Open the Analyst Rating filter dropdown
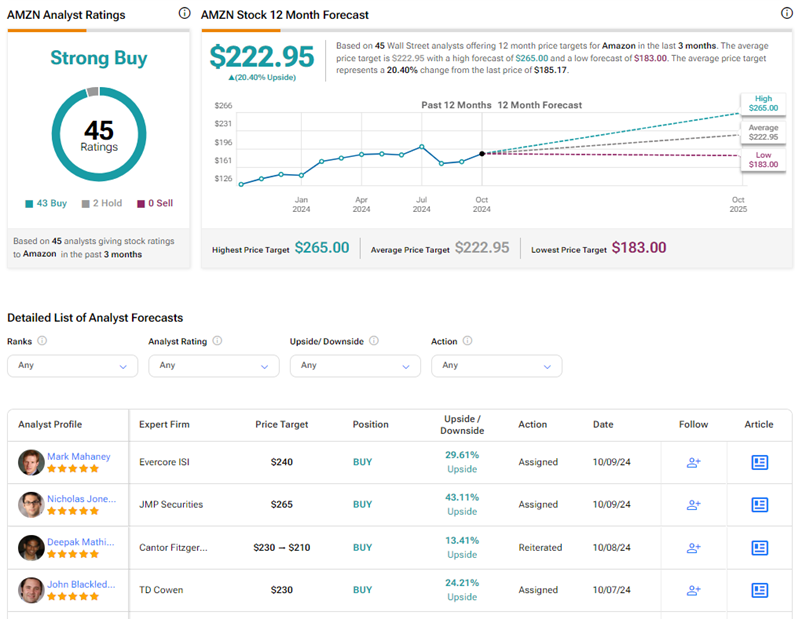795x619 pixels. coord(213,365)
